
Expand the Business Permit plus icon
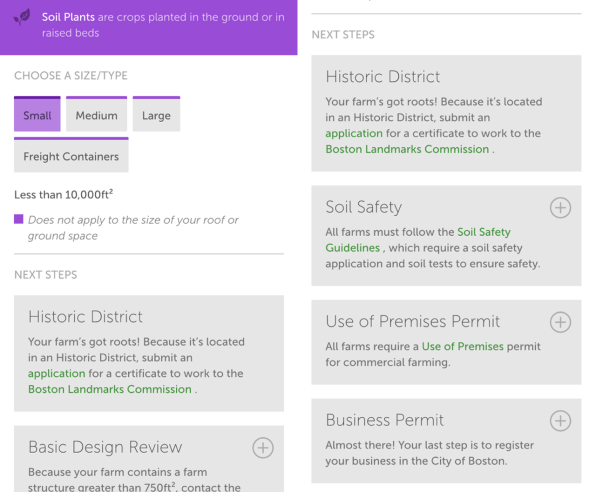pyautogui.click(x=560, y=421)
